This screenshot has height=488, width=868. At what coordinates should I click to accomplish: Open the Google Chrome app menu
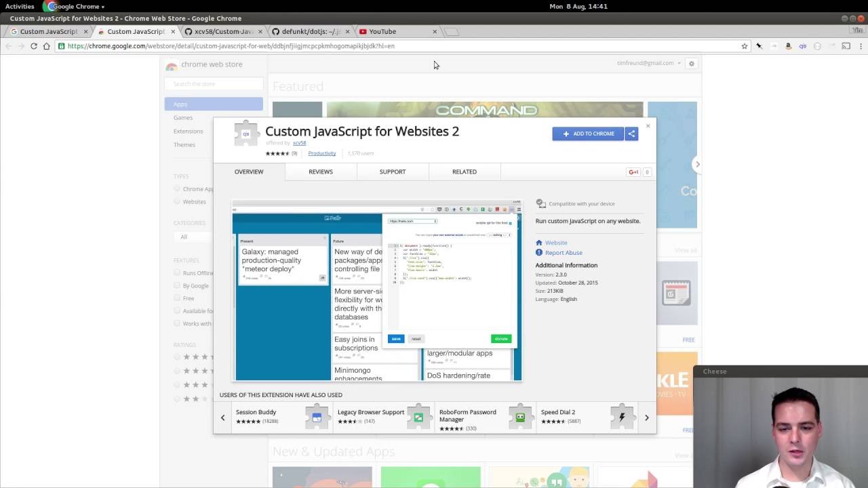point(74,6)
